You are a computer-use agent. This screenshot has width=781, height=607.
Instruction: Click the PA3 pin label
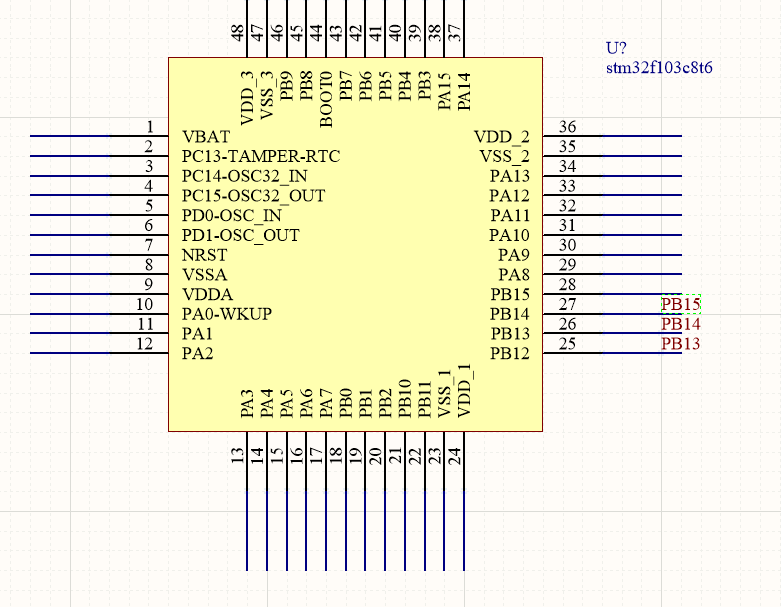click(x=247, y=403)
